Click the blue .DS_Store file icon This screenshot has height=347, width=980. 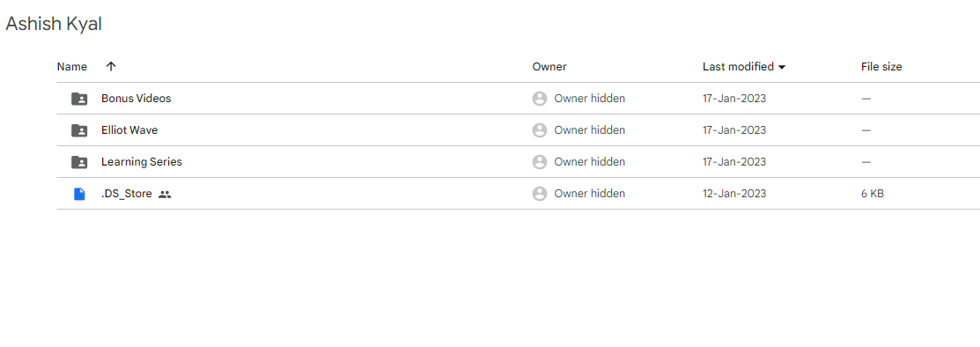click(79, 194)
